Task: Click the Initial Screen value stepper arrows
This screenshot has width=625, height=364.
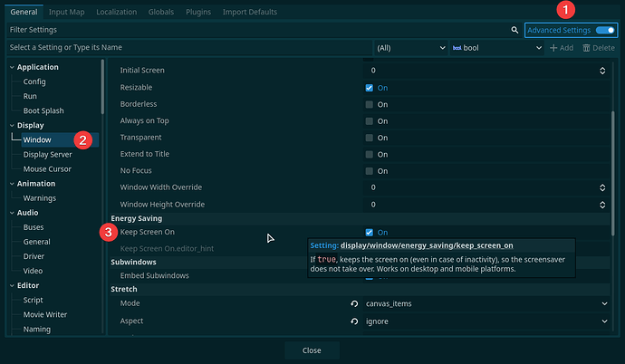Action: click(x=602, y=71)
